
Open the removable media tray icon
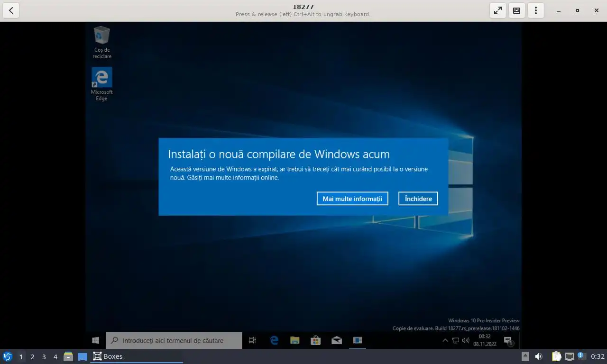pyautogui.click(x=525, y=356)
